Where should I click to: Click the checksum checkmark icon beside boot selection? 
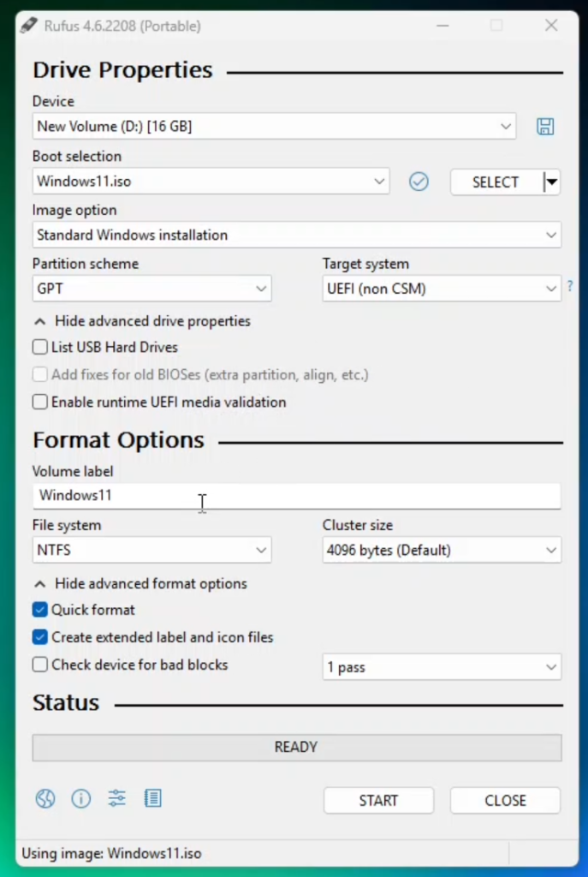[419, 182]
